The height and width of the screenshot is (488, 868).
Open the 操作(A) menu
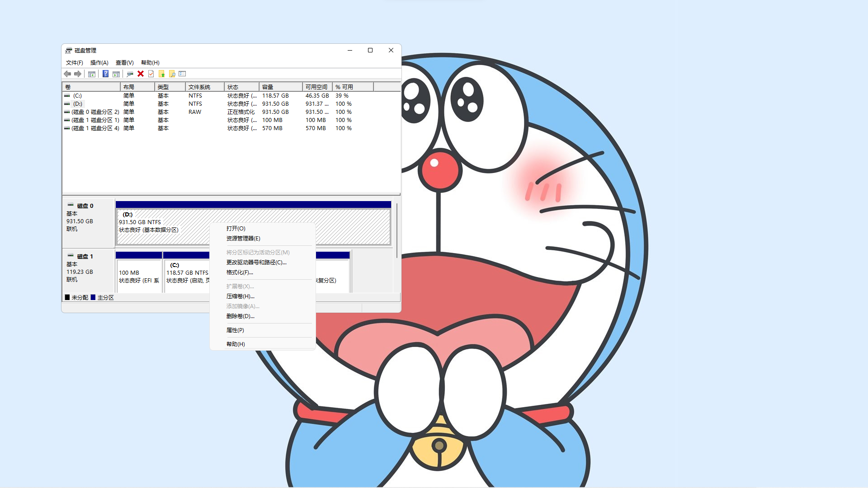[99, 63]
